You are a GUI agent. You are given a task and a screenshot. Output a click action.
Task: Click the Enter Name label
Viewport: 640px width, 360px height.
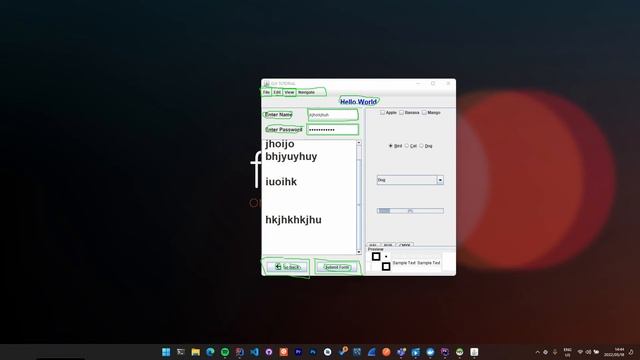tap(278, 115)
